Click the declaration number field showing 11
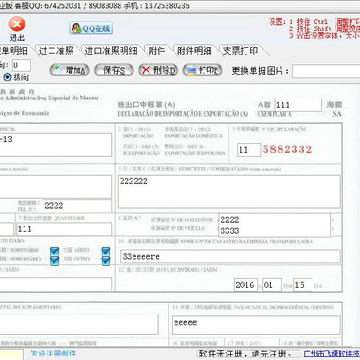The width and height of the screenshot is (360, 360). coord(249,150)
